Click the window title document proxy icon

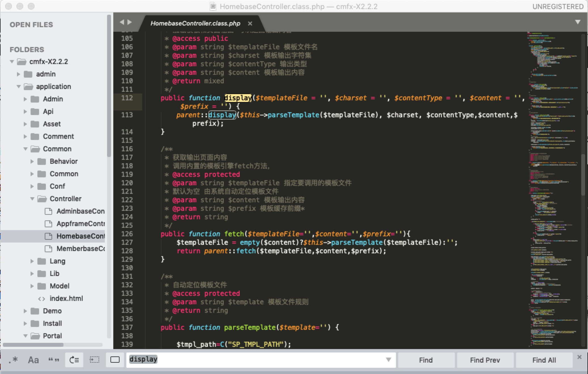point(213,6)
